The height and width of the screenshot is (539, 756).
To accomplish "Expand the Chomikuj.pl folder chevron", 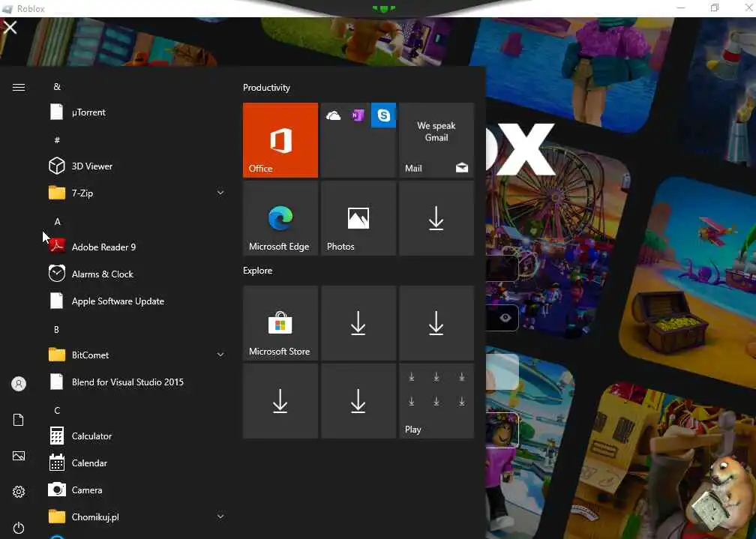I will [x=220, y=517].
